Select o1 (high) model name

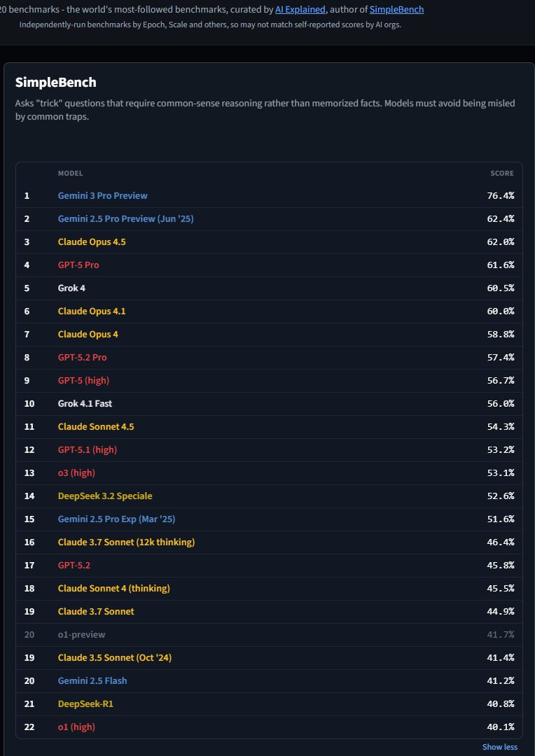76,727
